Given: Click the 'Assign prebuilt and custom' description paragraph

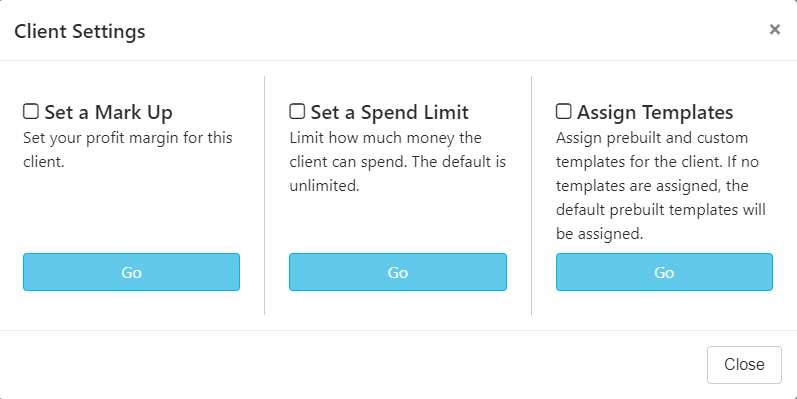Looking at the screenshot, I should (661, 186).
